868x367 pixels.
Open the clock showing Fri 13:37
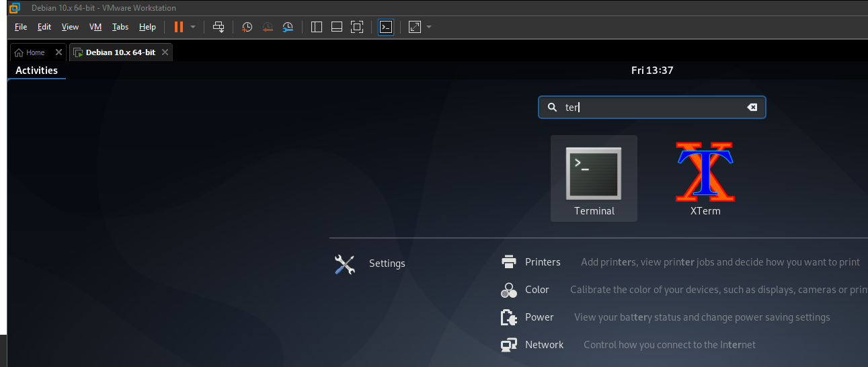(x=652, y=71)
